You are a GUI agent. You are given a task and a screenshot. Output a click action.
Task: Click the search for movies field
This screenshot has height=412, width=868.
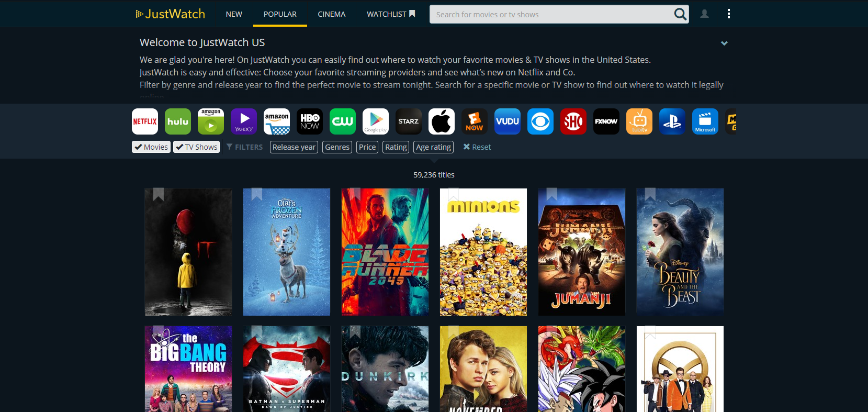pyautogui.click(x=552, y=14)
